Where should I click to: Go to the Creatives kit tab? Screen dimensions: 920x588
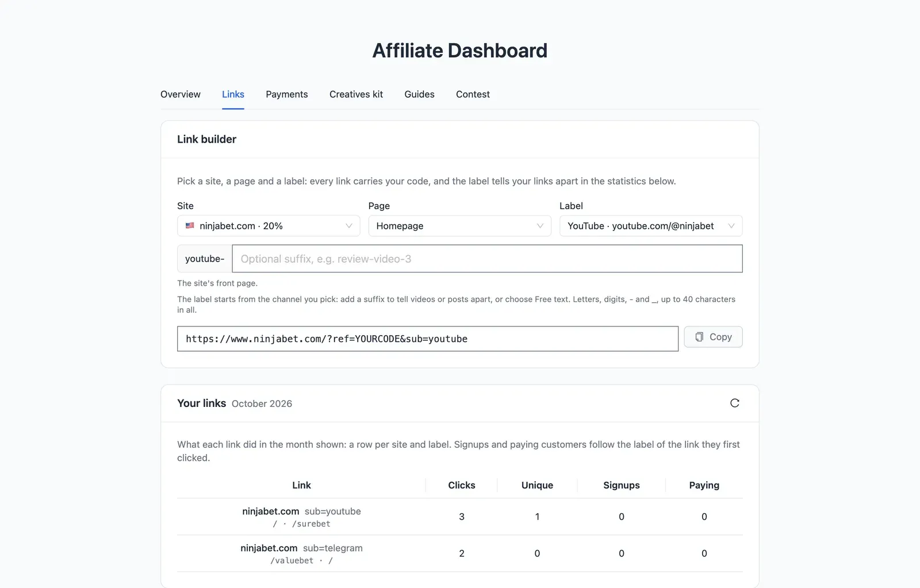tap(356, 94)
